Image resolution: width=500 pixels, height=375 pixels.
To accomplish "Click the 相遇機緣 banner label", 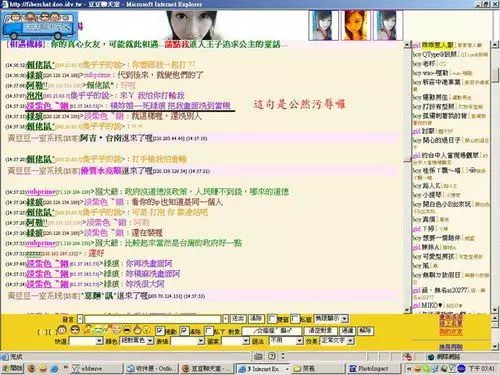I will pyautogui.click(x=26, y=44).
